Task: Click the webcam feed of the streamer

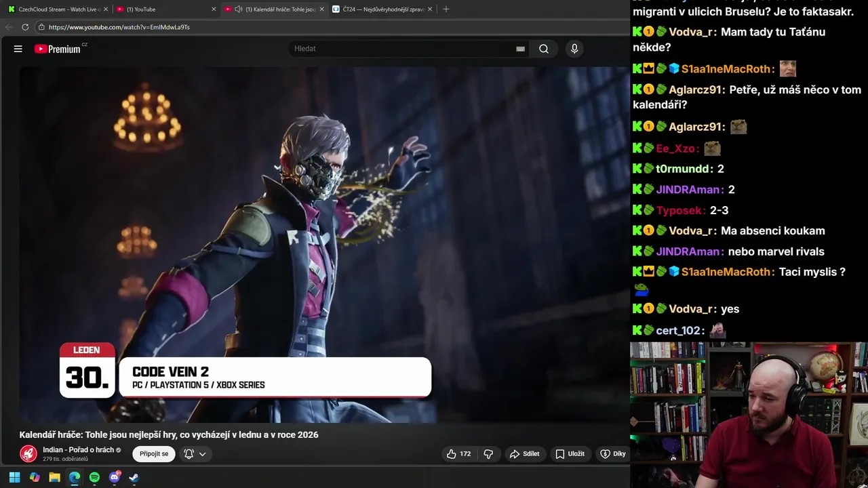Action: point(749,415)
